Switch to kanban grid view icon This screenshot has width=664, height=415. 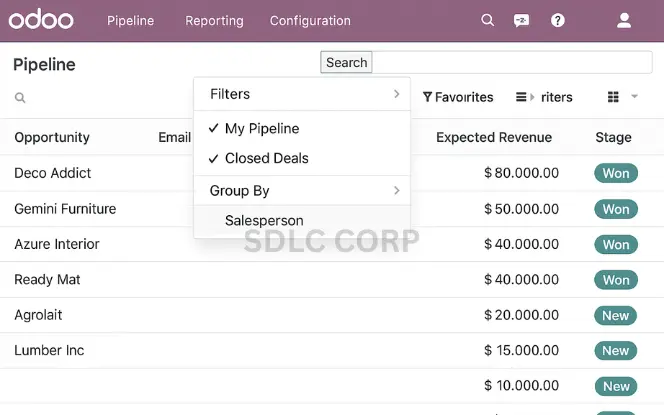coord(613,97)
